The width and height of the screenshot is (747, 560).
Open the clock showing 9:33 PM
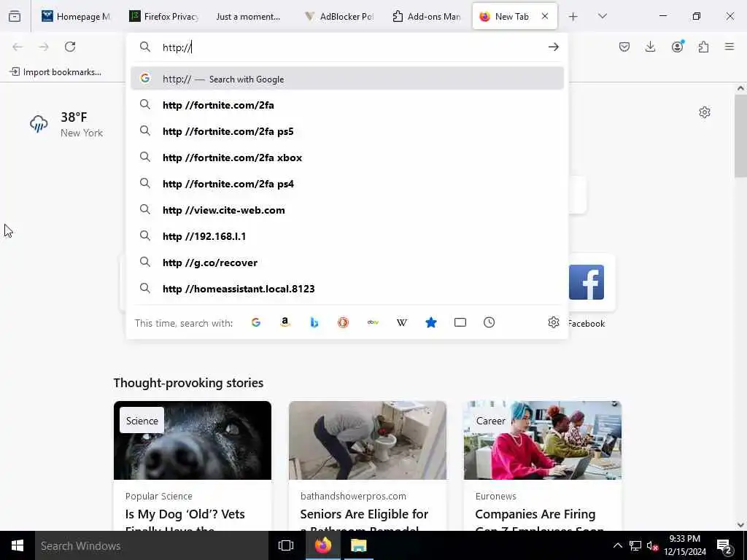tap(685, 545)
